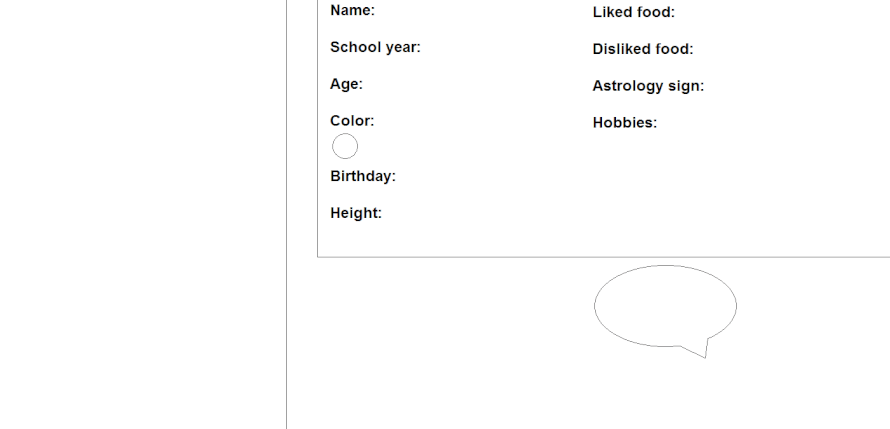Click the Age: label

[346, 84]
